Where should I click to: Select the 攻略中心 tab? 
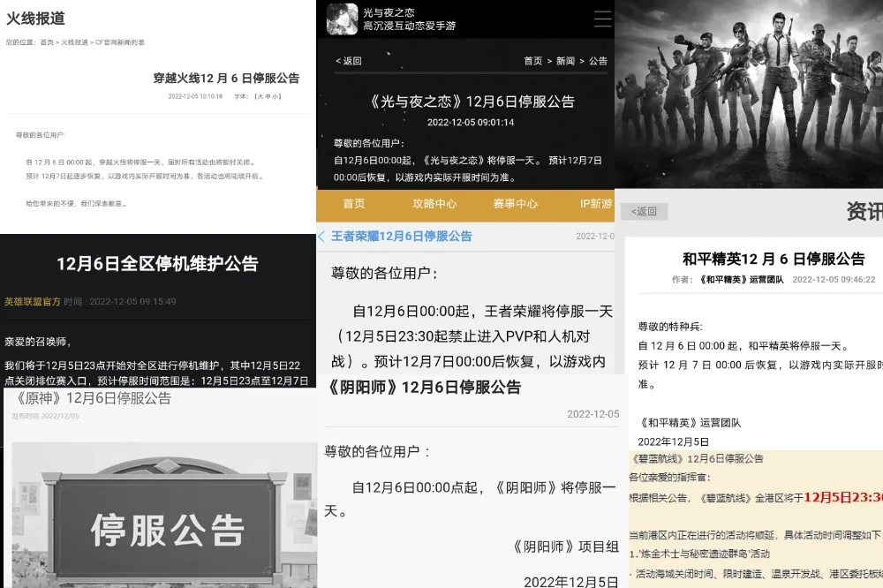[434, 204]
